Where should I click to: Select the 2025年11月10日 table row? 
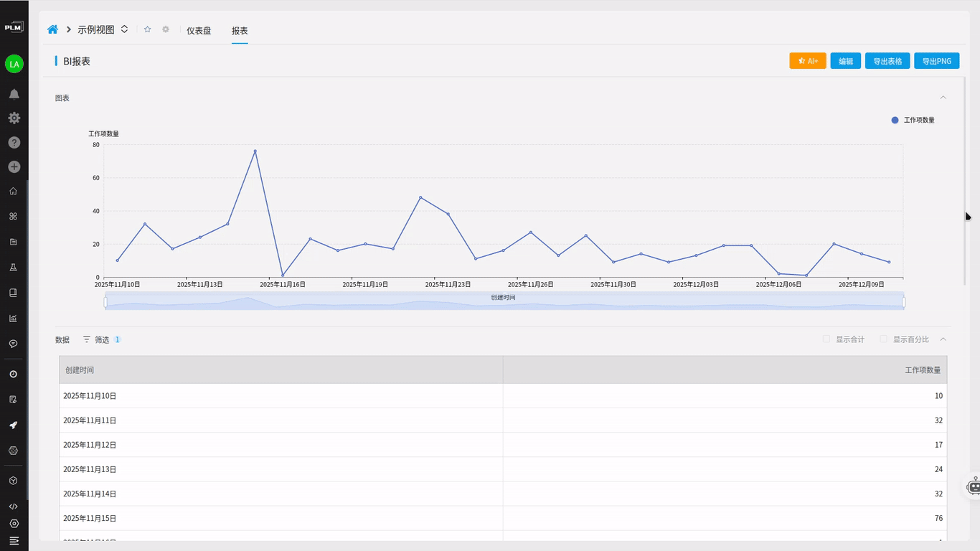[x=503, y=396]
